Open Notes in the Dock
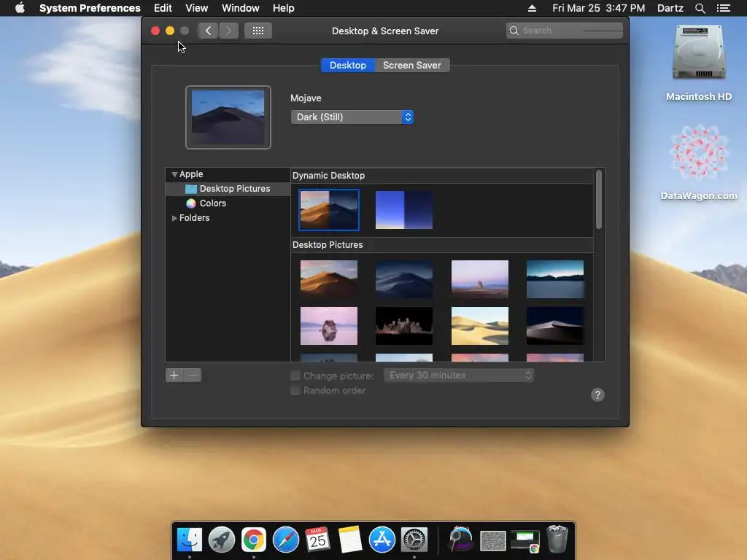 tap(350, 540)
